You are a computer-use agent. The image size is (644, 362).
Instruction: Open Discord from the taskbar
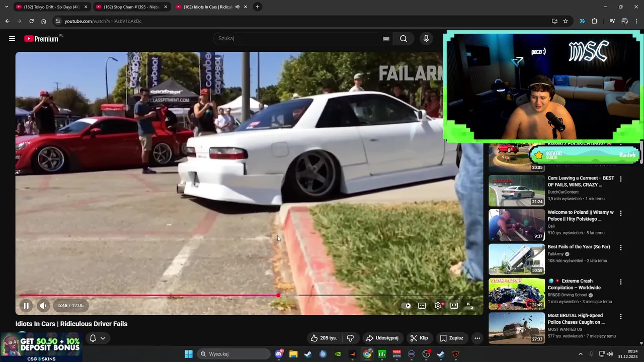click(x=279, y=354)
